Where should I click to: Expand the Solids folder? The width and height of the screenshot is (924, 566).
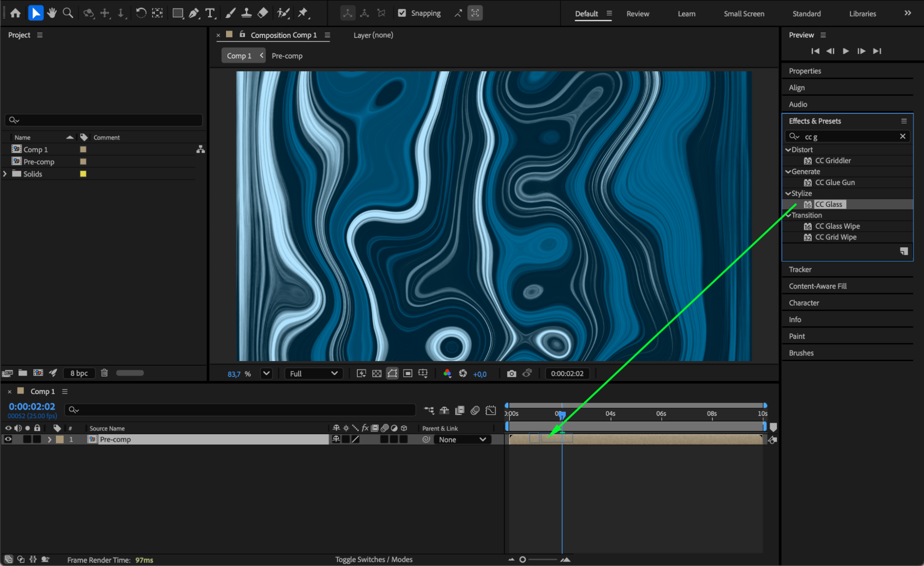click(5, 174)
